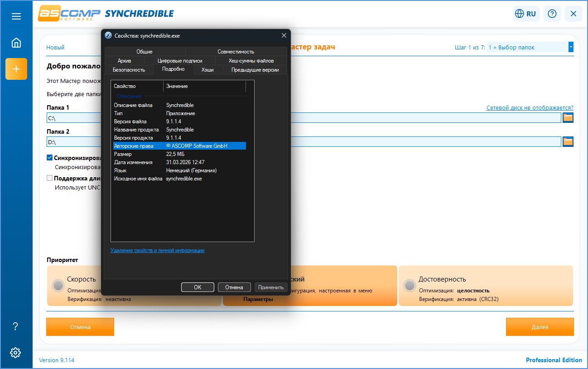
Task: Close the Свойства: synchredible.exe dialog
Action: 284,35
